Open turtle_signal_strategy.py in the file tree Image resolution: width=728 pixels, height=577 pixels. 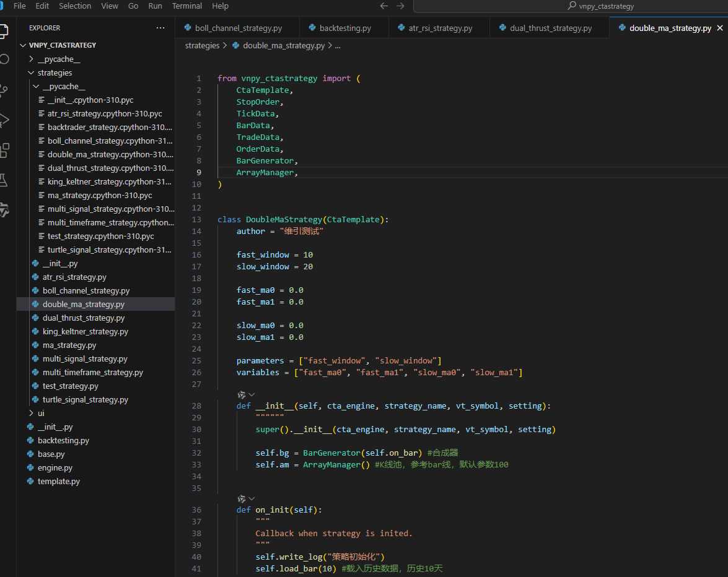(86, 400)
